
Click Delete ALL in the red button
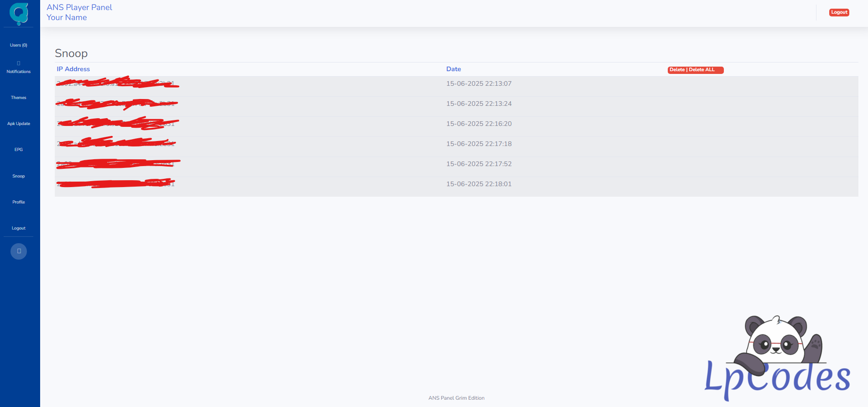click(x=702, y=70)
